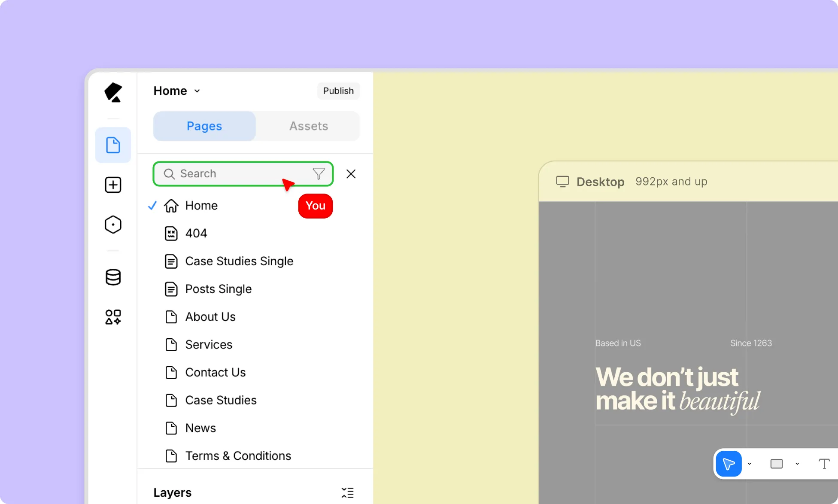Click the filter funnel icon in search
The image size is (838, 504).
coord(319,174)
